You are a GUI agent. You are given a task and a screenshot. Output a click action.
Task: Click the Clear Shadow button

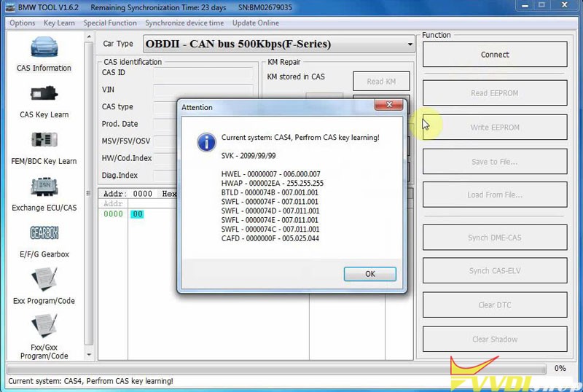click(x=495, y=340)
